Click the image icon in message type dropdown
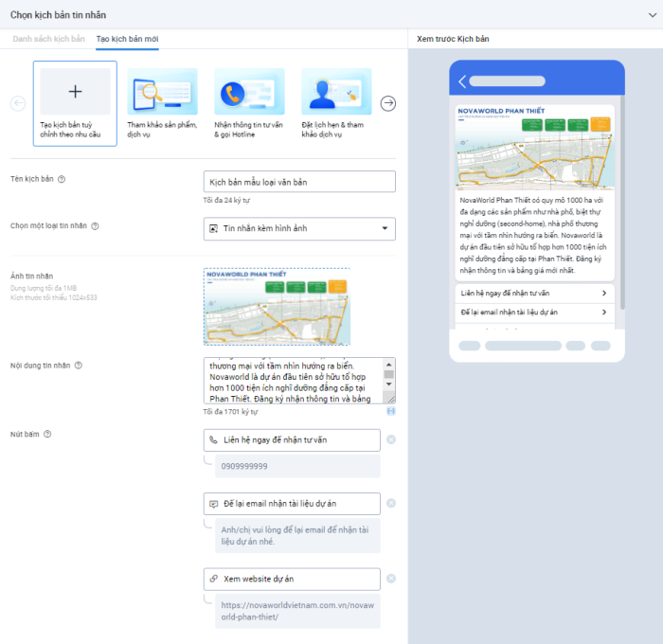663x644 pixels. [214, 229]
